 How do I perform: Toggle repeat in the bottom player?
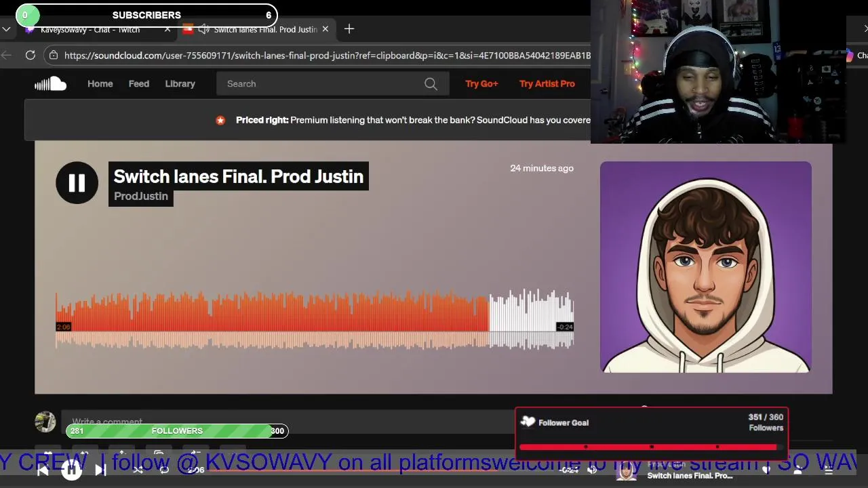[x=164, y=470]
